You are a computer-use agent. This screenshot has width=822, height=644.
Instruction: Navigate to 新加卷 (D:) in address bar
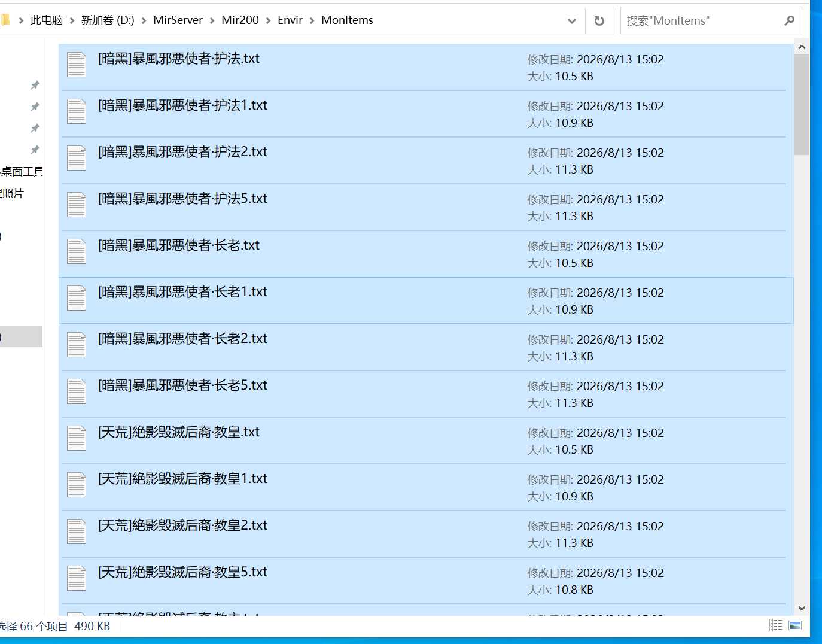(108, 20)
